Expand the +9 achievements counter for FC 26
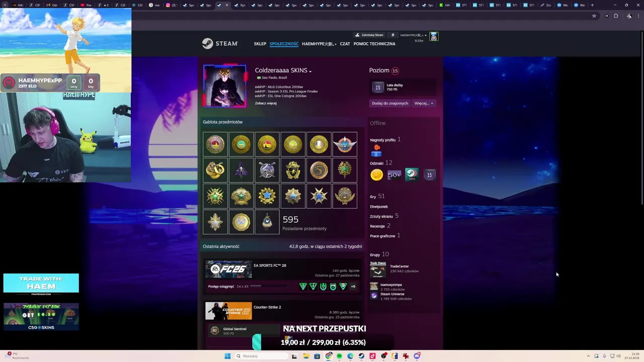This screenshot has width=644, height=362. [353, 287]
